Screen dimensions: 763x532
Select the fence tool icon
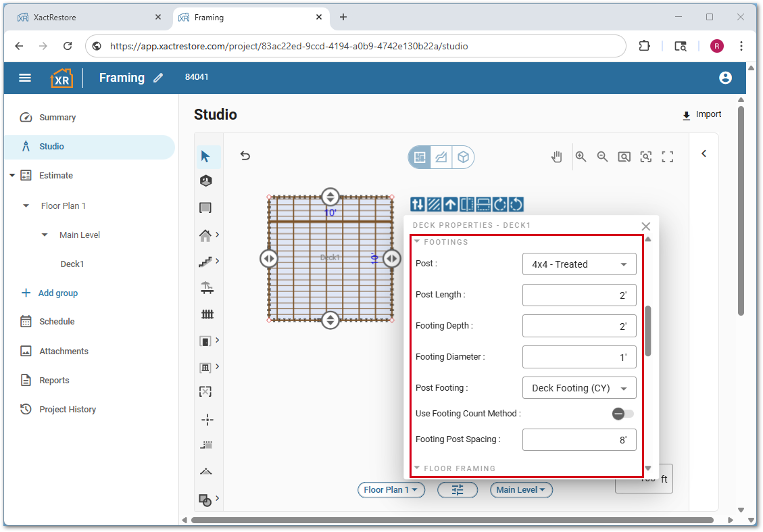click(207, 314)
